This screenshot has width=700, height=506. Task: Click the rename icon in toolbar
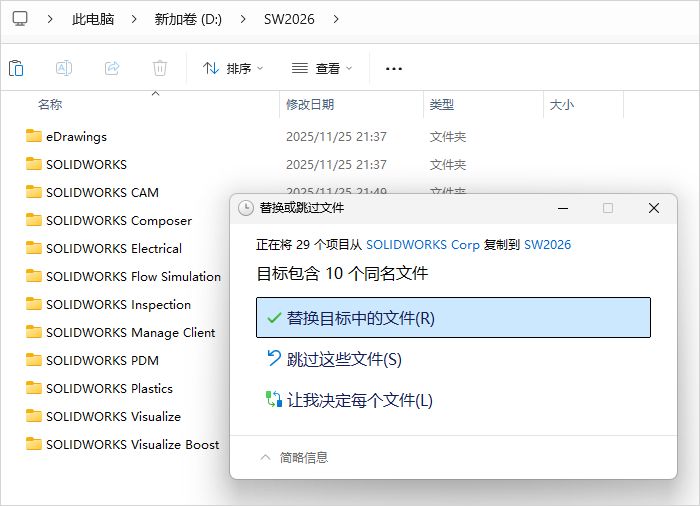[x=64, y=68]
